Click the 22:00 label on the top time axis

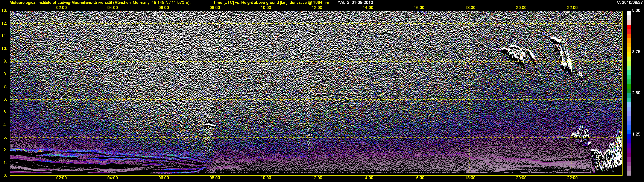(572, 7)
